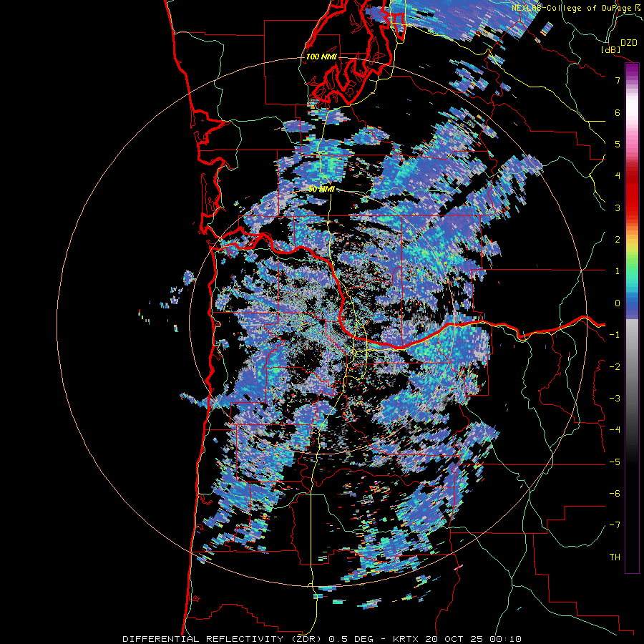The image size is (644, 644).
Task: Select the -7 dB scale label
Action: (x=615, y=525)
